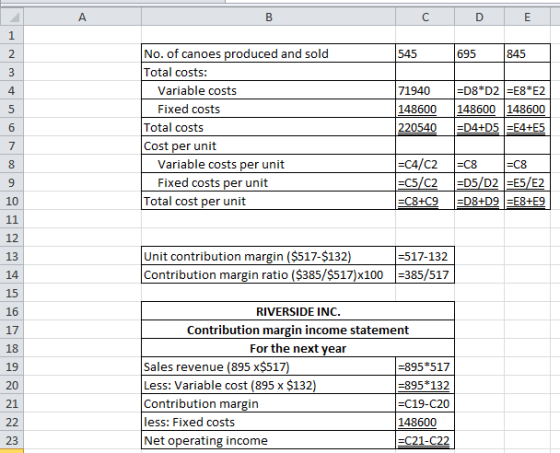This screenshot has height=453, width=560.
Task: Click 'Contribution margin ratio' label cell
Action: (269, 274)
